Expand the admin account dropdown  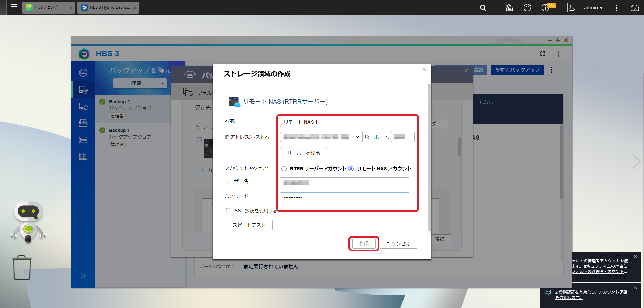[x=593, y=8]
